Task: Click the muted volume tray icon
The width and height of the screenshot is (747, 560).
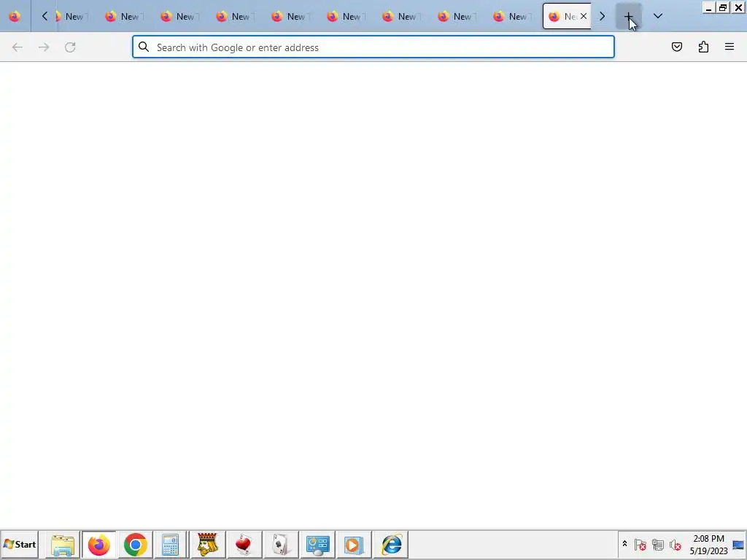Action: coord(675,544)
